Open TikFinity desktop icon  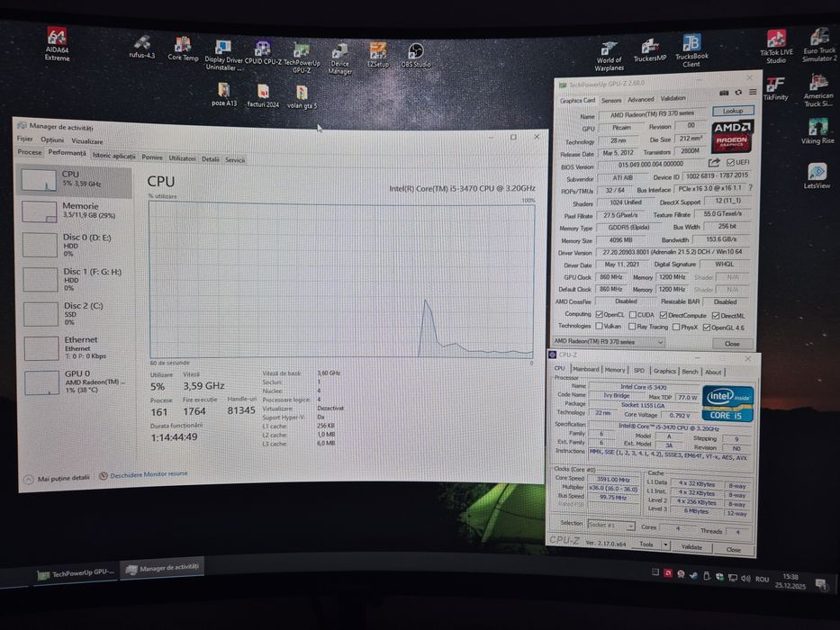(776, 89)
